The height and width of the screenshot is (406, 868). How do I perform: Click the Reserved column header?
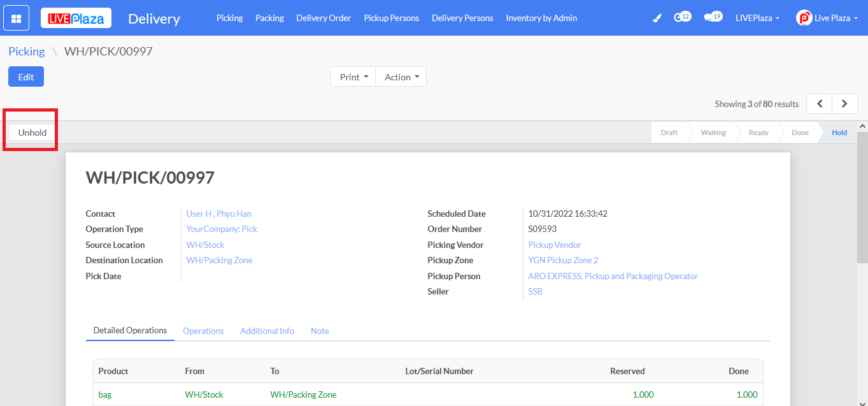point(627,371)
